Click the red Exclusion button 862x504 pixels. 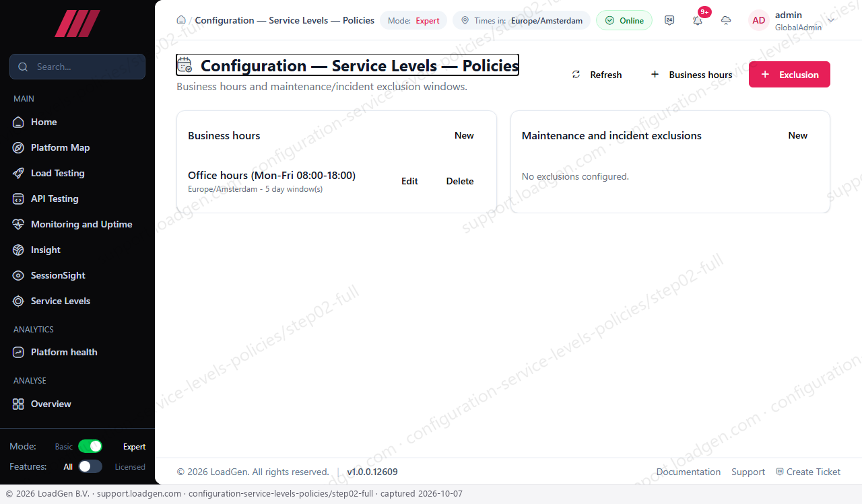click(789, 75)
